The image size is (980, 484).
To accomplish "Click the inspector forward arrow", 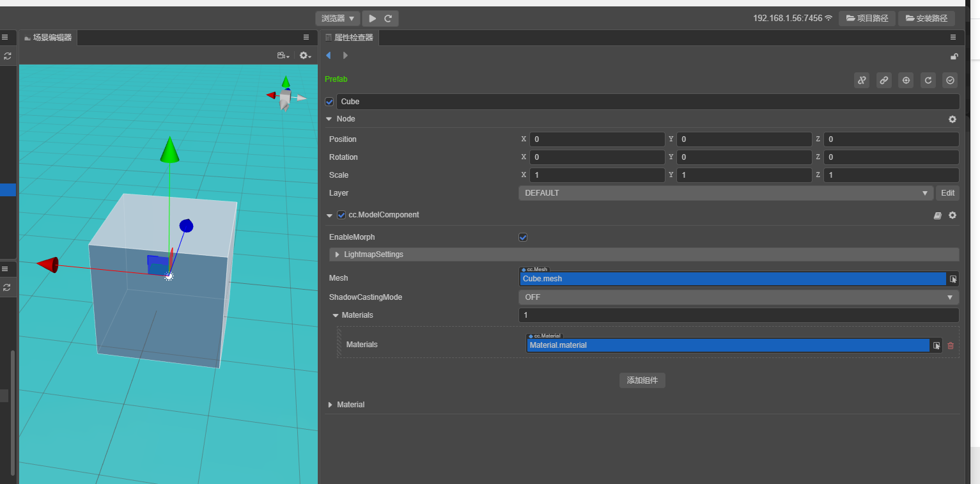I will (345, 56).
